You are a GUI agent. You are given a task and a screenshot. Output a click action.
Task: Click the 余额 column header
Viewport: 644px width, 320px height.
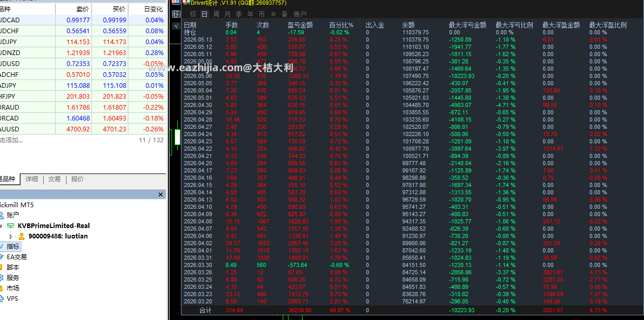click(x=409, y=25)
